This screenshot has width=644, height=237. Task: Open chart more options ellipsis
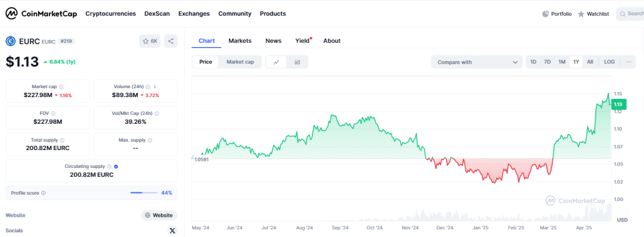(628, 62)
